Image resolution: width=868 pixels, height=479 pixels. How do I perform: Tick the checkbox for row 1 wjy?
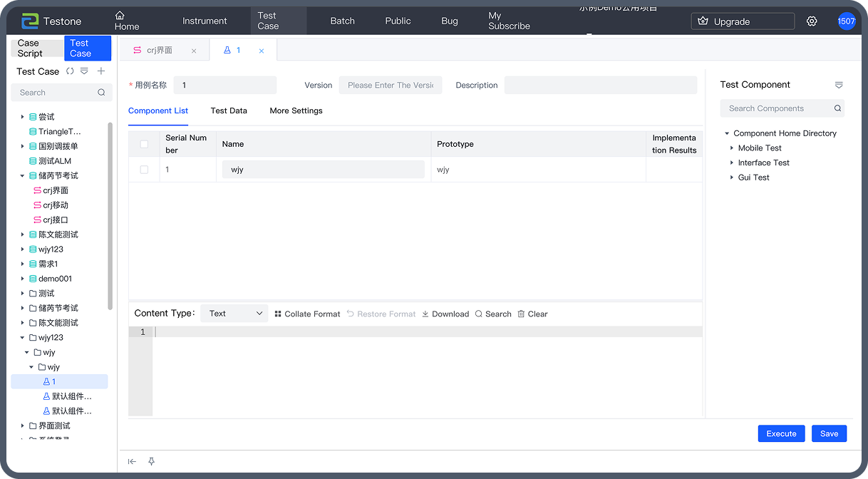tap(144, 170)
